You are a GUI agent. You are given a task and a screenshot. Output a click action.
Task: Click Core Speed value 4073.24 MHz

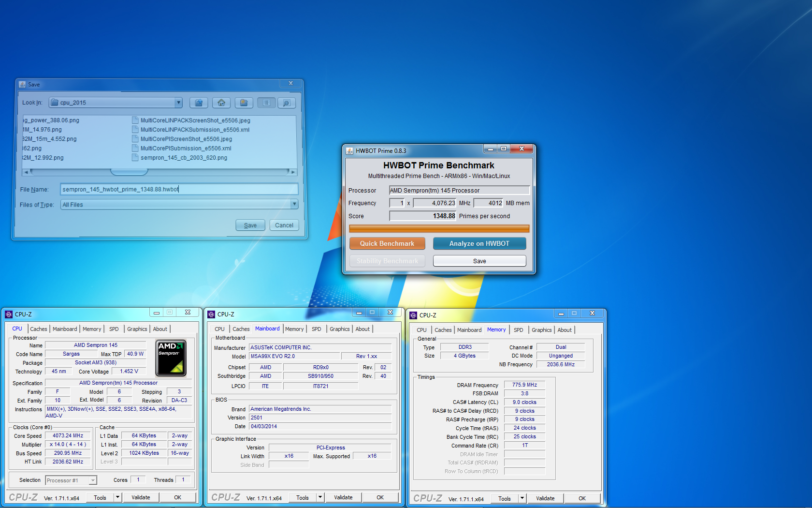(68, 435)
